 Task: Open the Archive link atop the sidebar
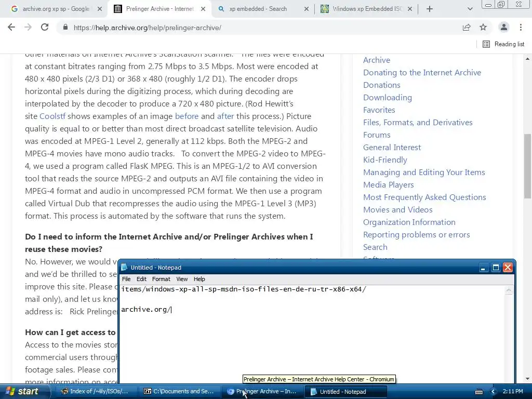pos(377,60)
